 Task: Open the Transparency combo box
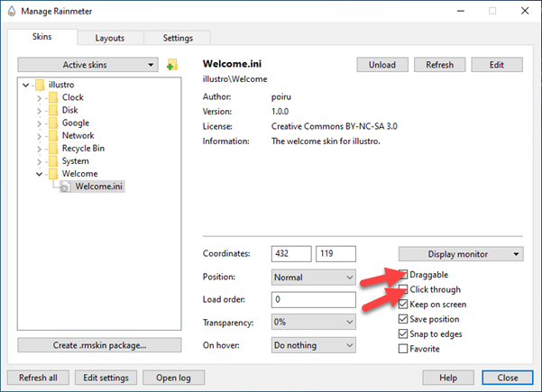pyautogui.click(x=314, y=323)
